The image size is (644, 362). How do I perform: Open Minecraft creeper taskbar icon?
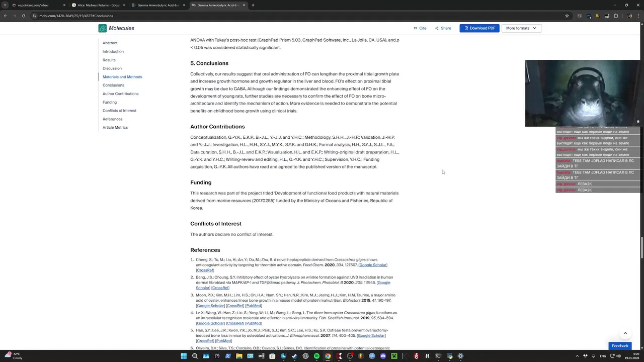tap(394, 356)
